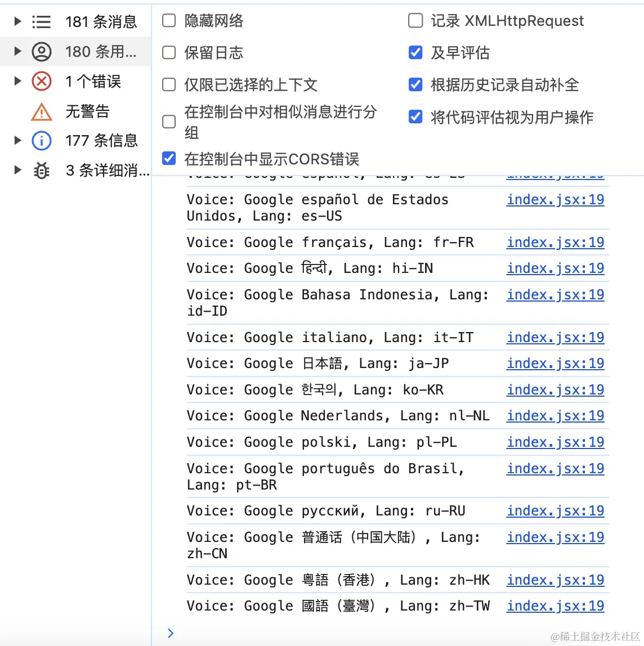
Task: Uncheck the 及早评估 checkbox
Action: point(415,53)
